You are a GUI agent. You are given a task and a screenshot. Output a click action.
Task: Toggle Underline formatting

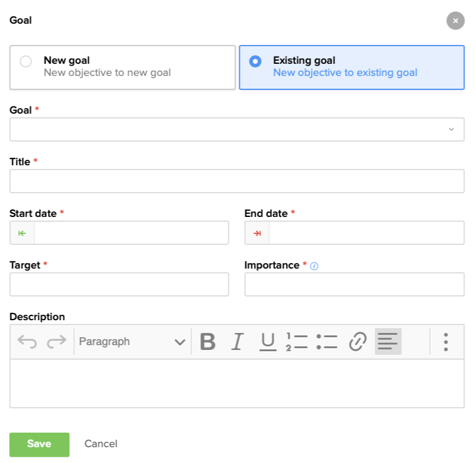pos(268,341)
